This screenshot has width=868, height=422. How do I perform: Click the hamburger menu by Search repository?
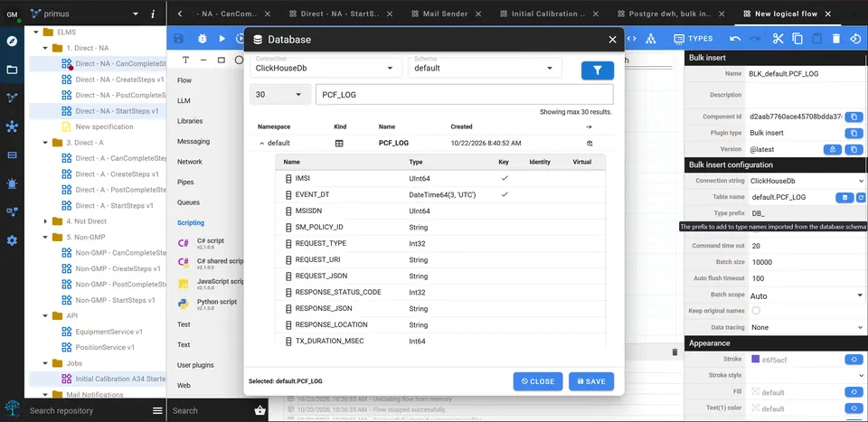157,410
